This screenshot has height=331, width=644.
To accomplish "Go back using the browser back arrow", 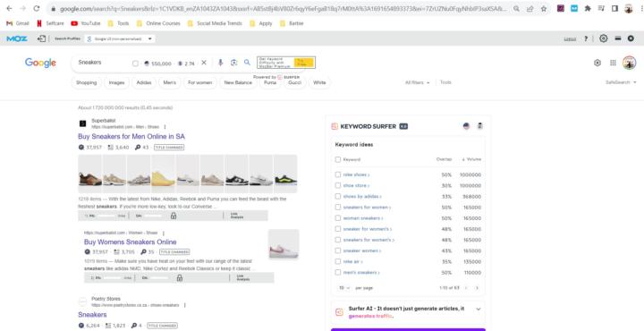I will [10, 8].
